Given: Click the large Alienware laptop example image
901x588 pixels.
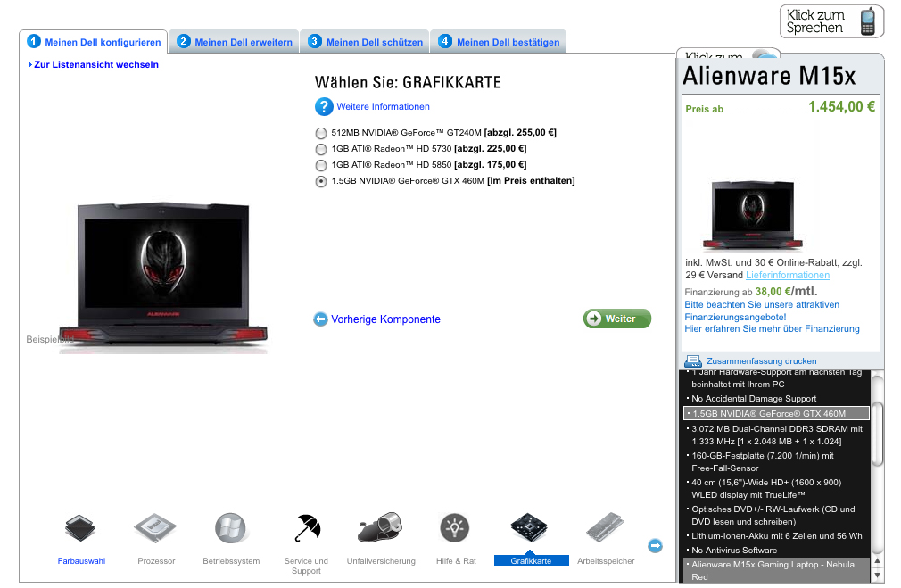Looking at the screenshot, I should click(163, 277).
